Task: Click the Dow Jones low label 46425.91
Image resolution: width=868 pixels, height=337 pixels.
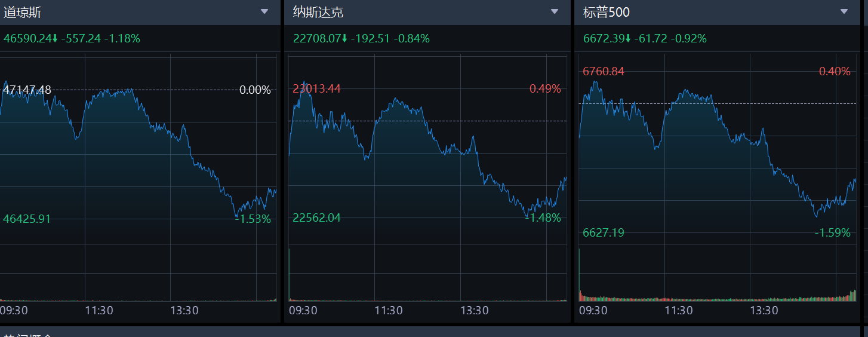Action: [27, 219]
